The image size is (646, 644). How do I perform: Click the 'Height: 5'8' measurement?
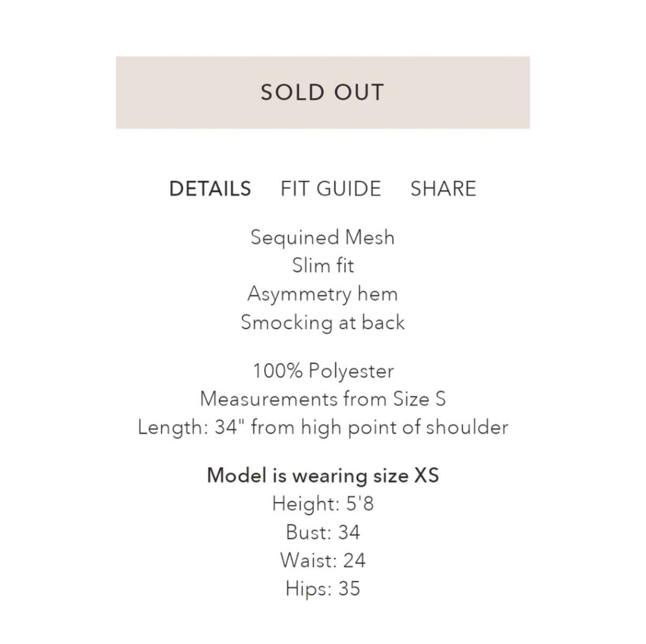click(x=322, y=504)
